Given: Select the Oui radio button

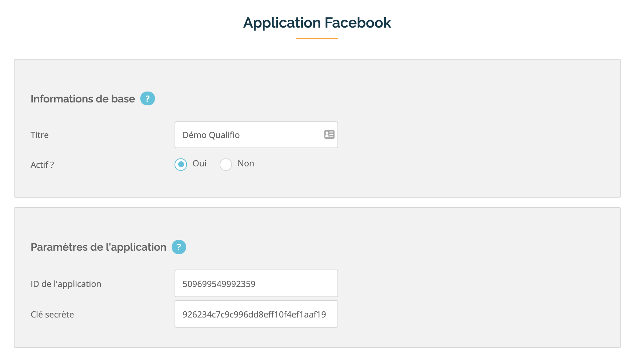Looking at the screenshot, I should [x=181, y=164].
